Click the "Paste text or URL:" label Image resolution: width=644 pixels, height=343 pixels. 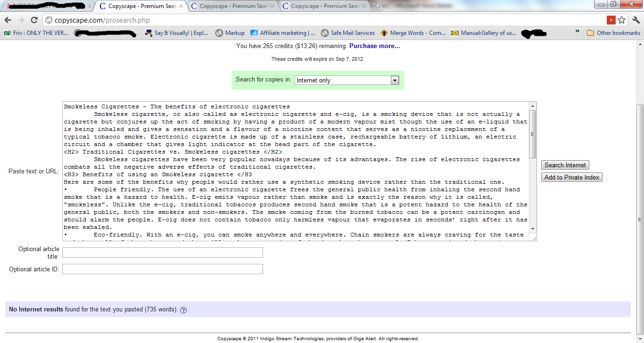coord(34,171)
